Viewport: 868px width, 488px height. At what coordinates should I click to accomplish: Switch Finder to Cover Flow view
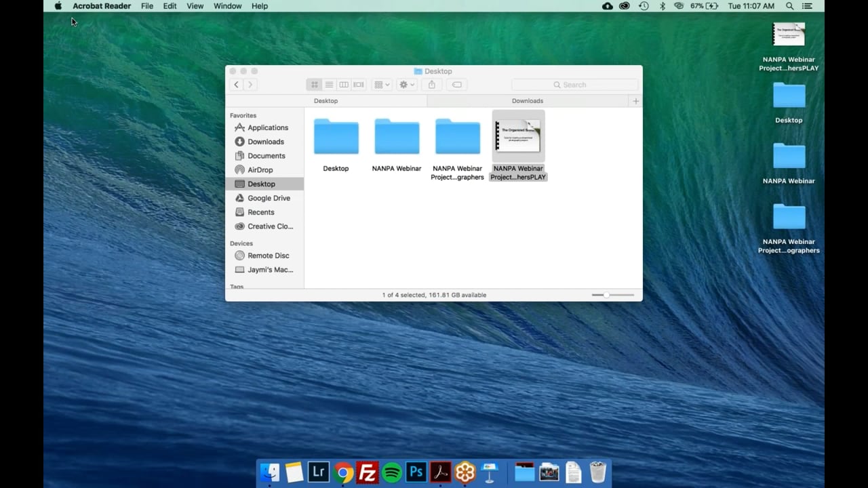[359, 85]
